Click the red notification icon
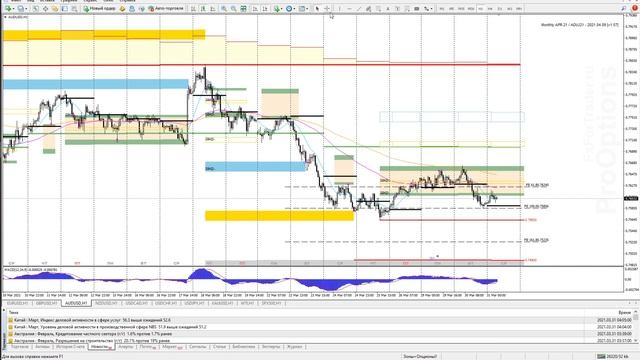640x360 pixels. 635,8
